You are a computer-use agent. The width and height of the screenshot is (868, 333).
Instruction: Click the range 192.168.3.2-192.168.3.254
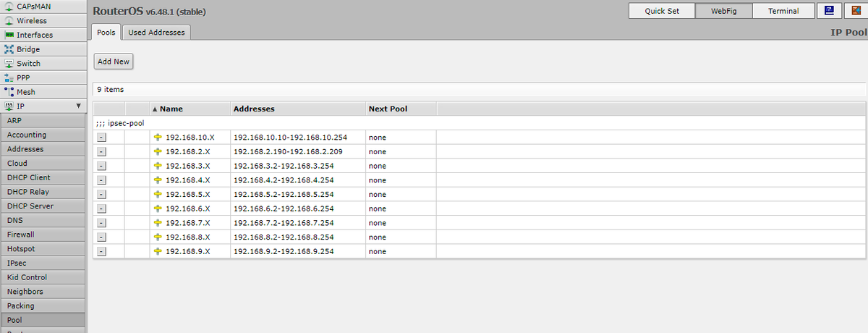click(284, 166)
